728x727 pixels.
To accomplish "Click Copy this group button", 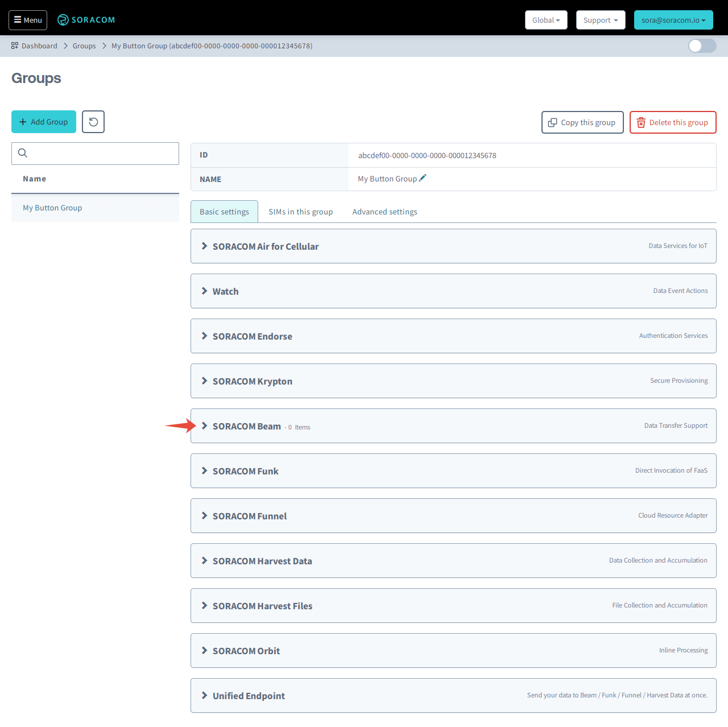I will click(x=582, y=122).
